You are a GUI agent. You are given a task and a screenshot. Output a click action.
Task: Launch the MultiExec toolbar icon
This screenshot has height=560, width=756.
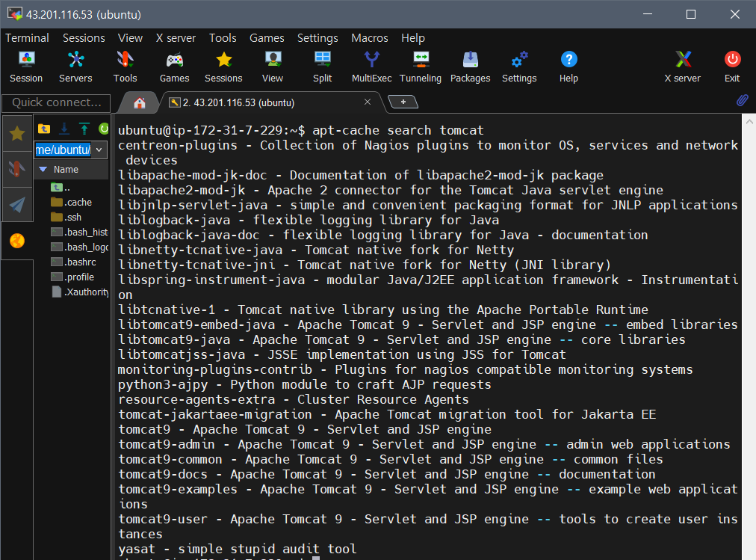[x=371, y=67]
